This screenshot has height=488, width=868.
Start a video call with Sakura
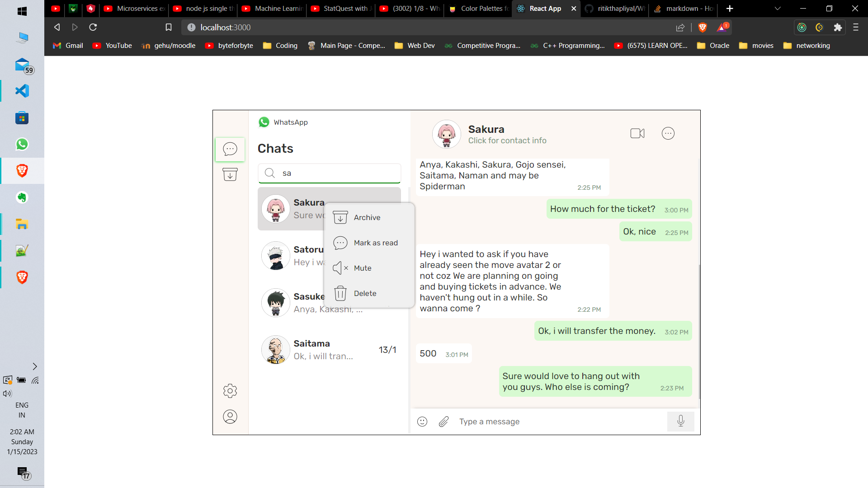pos(637,133)
